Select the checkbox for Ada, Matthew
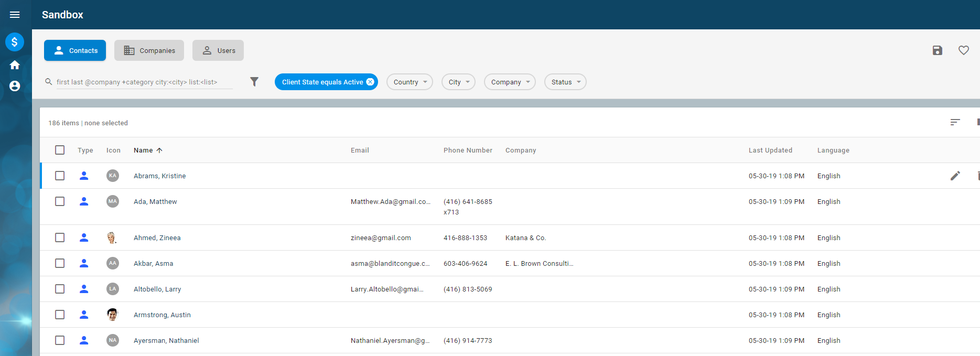Screen dimensions: 980x356 (60, 201)
